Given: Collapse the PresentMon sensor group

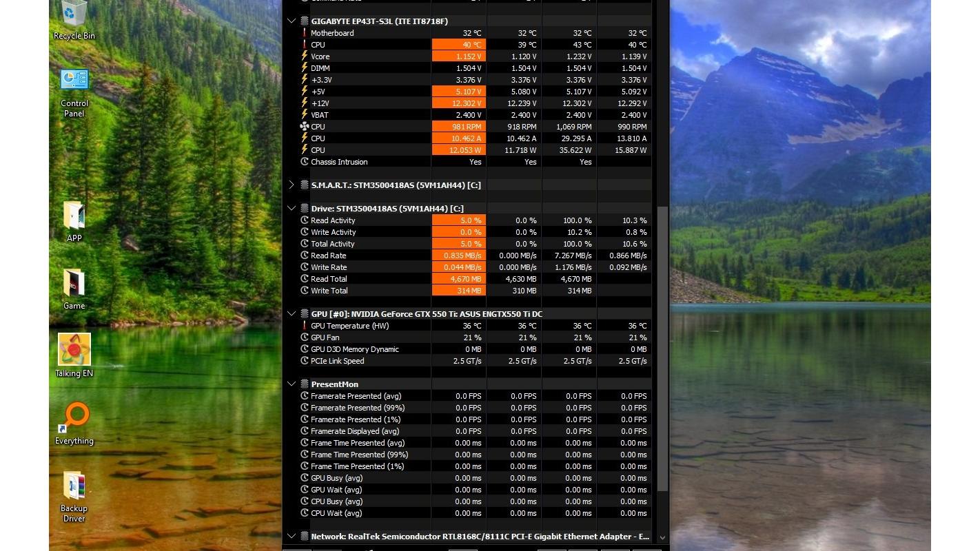Looking at the screenshot, I should click(x=292, y=384).
